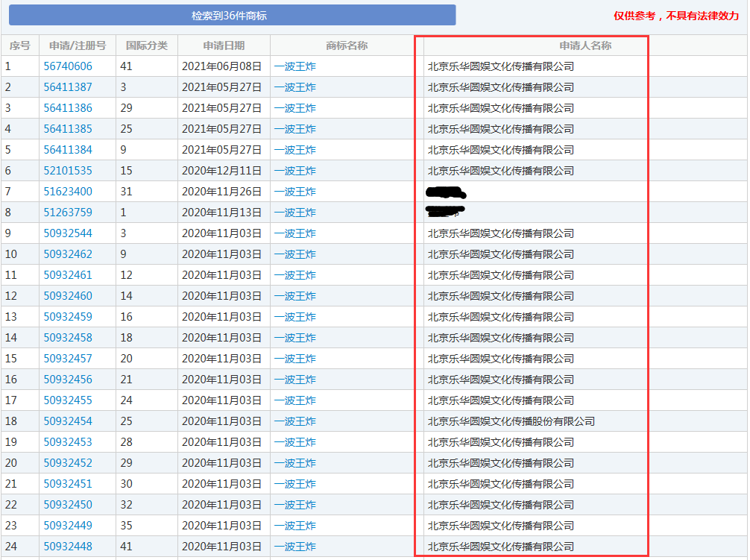
Task: Click 一波王炸 trademark link in row 50932451
Action: click(x=295, y=484)
